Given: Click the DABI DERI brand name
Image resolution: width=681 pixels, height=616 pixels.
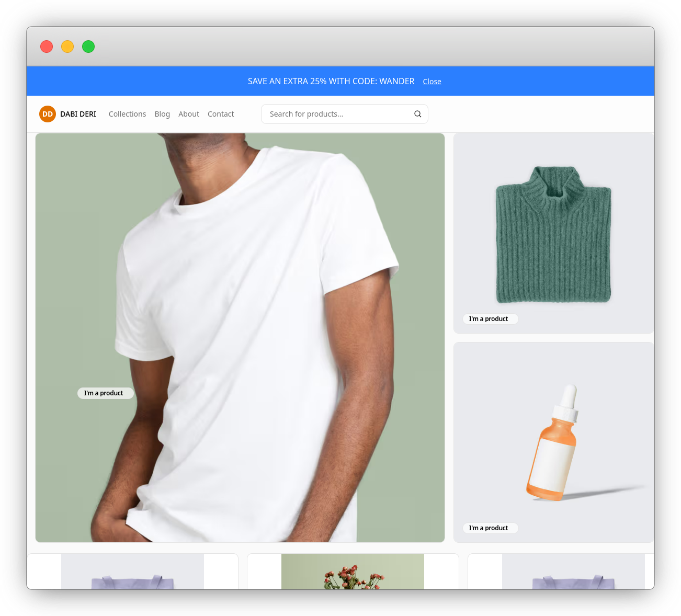Looking at the screenshot, I should [78, 113].
